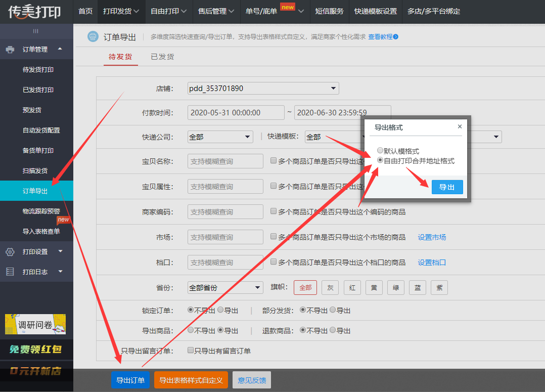545x392 pixels.
Task: Select the 红 flag color filter
Action: click(x=352, y=287)
